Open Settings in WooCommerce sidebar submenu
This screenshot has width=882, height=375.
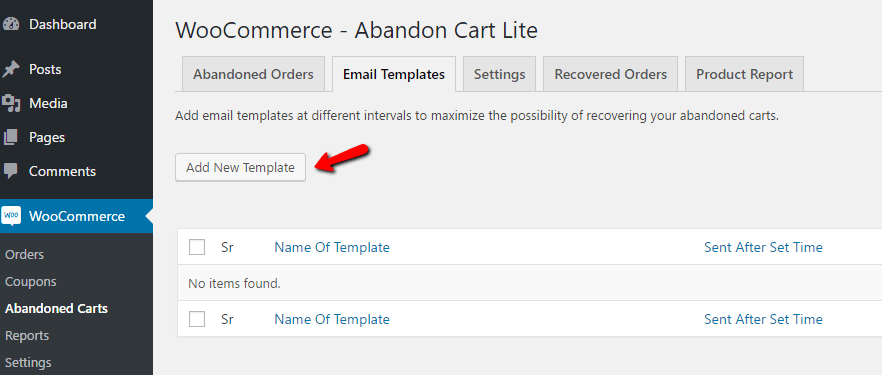click(28, 363)
